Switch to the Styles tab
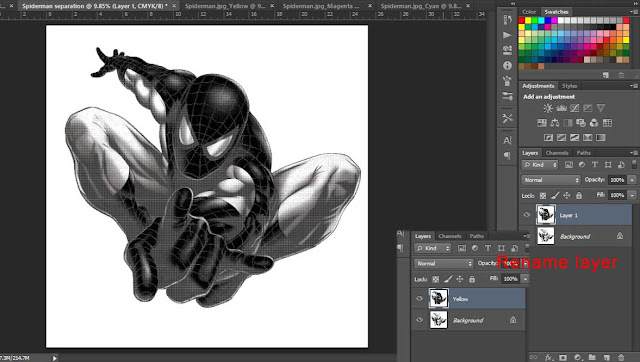The height and width of the screenshot is (362, 640). pos(569,86)
